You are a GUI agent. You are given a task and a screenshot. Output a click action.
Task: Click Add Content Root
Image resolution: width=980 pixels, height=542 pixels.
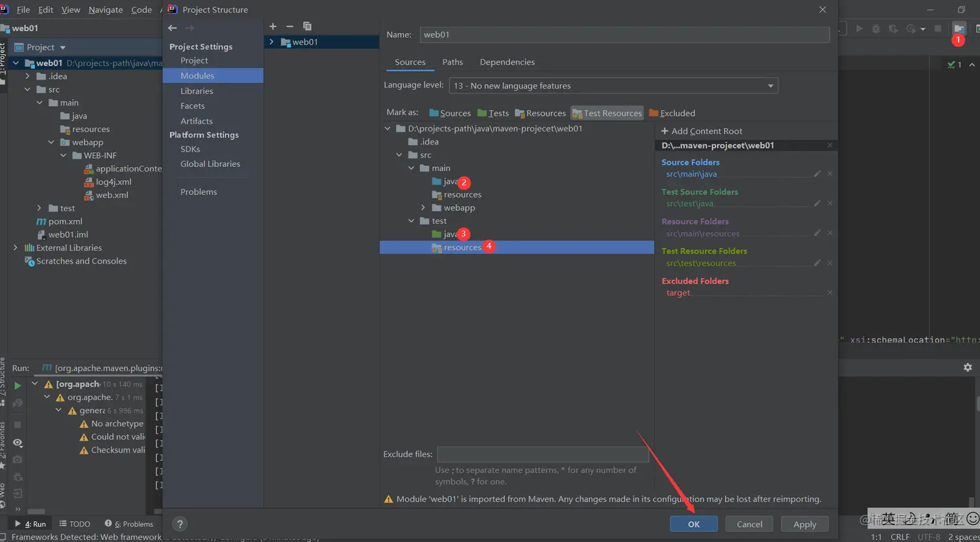pos(701,131)
